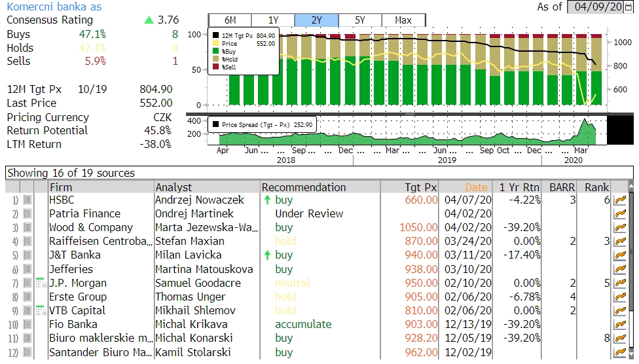Open the Komercni banka as security link

pos(54,7)
